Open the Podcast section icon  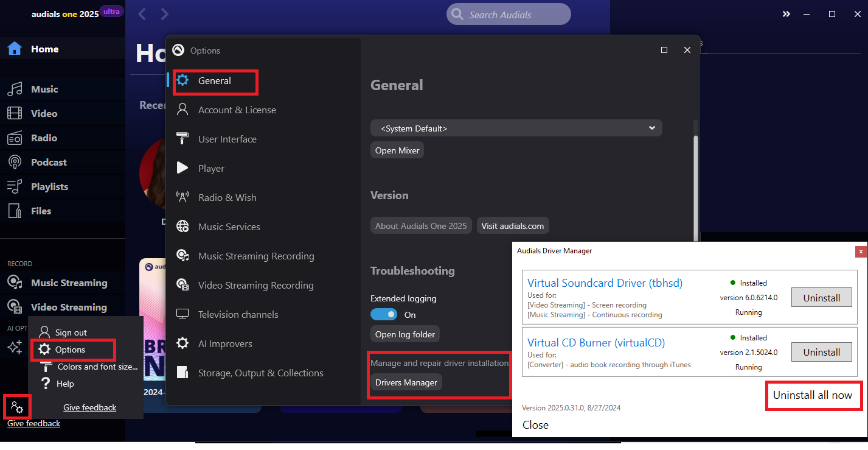coord(15,163)
